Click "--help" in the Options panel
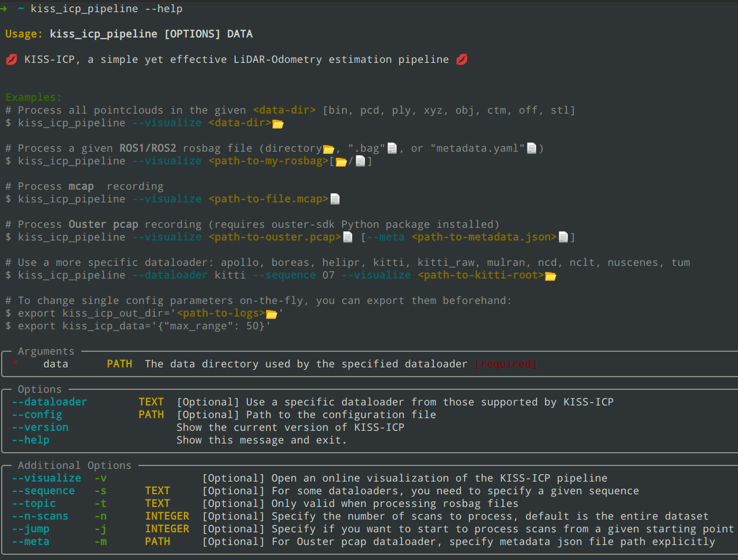 pyautogui.click(x=31, y=440)
